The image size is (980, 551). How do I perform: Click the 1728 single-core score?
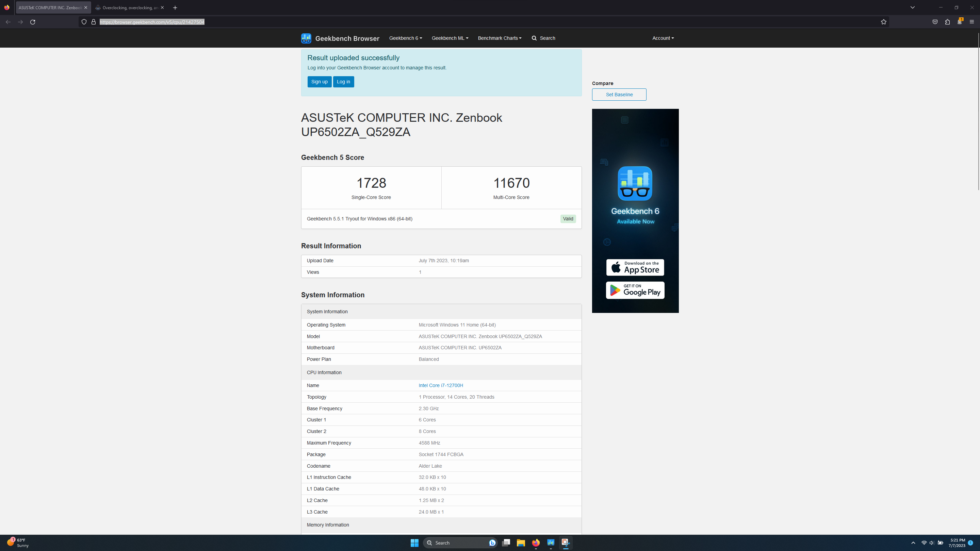[371, 183]
